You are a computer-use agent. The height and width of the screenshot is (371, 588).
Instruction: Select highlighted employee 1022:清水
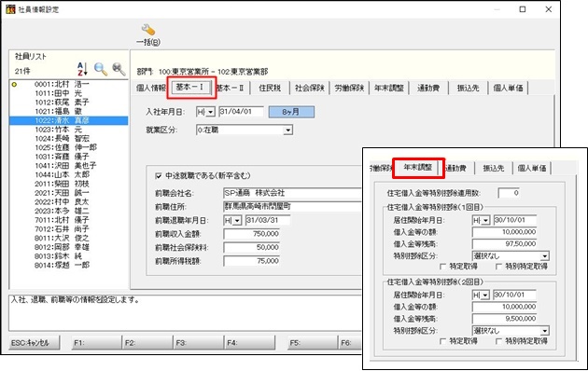[69, 120]
